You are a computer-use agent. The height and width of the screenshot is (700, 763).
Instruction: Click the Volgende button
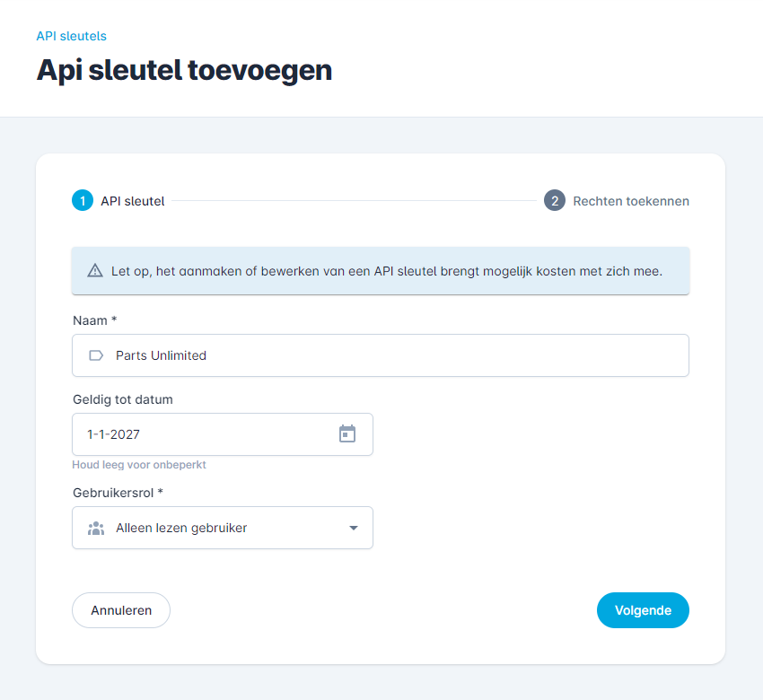tap(643, 610)
